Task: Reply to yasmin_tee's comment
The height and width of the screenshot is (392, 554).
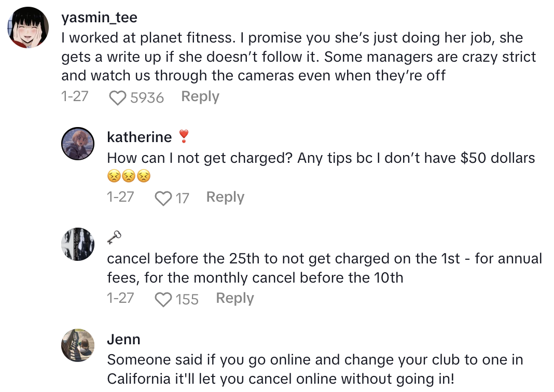Action: click(200, 96)
